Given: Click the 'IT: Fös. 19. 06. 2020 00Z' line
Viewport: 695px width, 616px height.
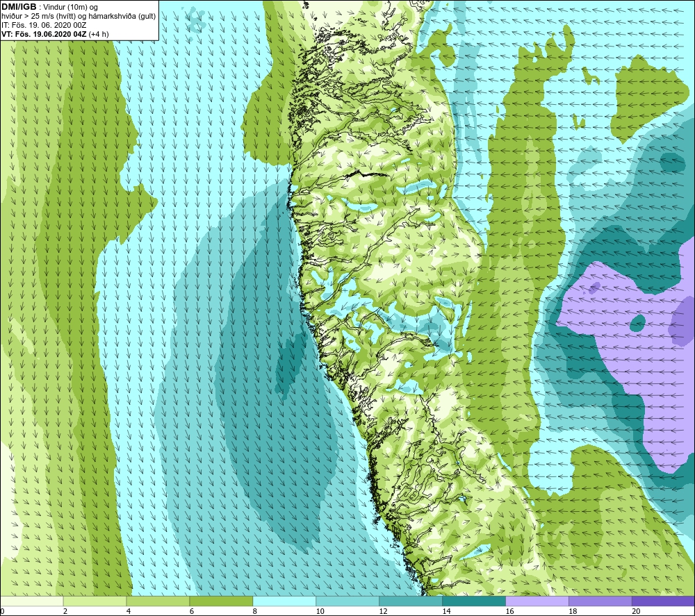Looking at the screenshot, I should pos(43,25).
